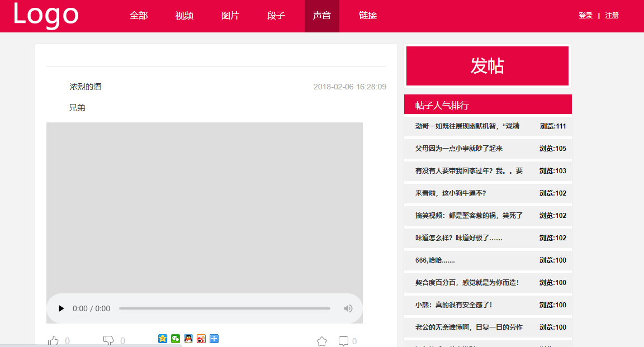
Task: Open comments via speech bubble icon
Action: tap(343, 341)
